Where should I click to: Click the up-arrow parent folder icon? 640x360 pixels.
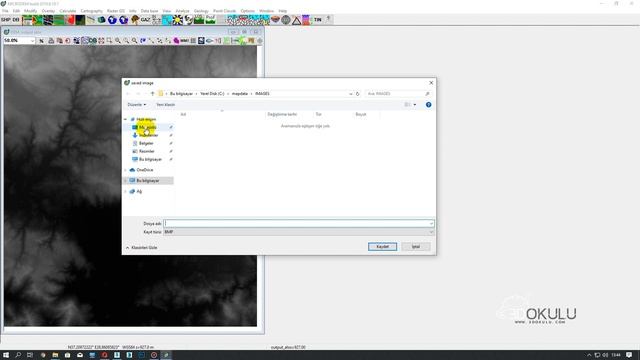point(153,94)
